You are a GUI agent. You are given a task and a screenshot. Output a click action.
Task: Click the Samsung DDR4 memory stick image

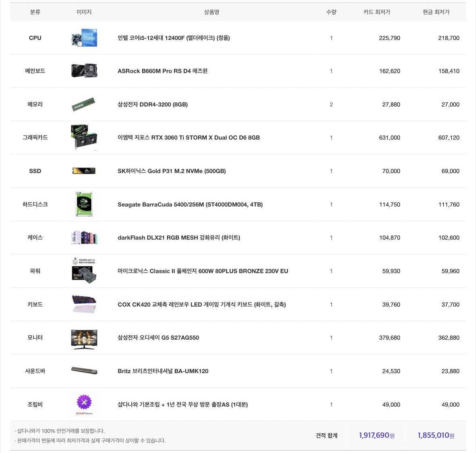[84, 104]
